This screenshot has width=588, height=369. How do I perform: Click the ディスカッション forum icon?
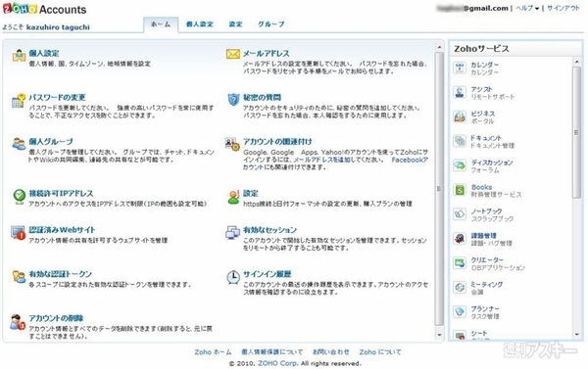(x=460, y=165)
